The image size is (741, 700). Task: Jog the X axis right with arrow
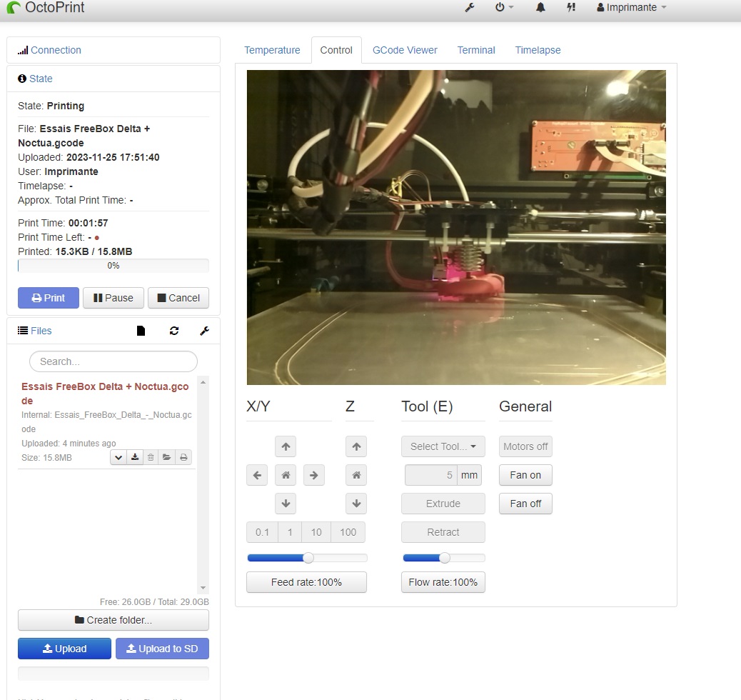click(313, 475)
